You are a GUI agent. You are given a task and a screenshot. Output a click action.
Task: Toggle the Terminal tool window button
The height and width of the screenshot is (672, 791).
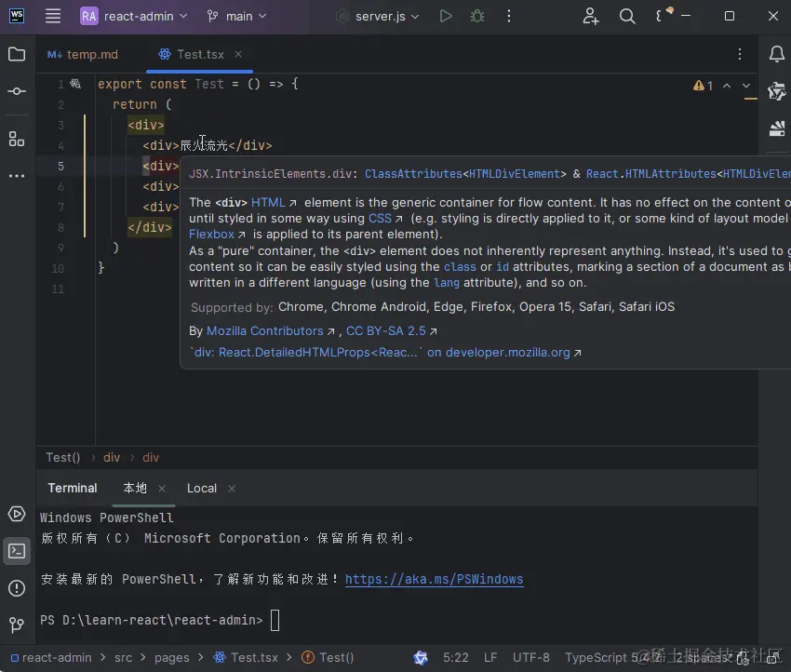[17, 551]
